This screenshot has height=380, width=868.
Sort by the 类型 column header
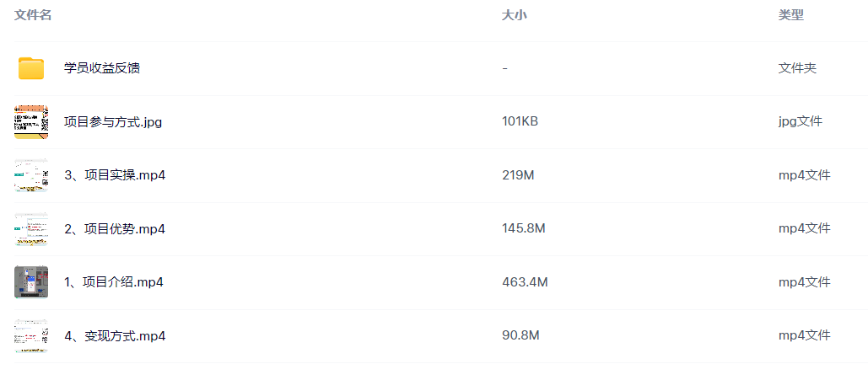point(791,15)
